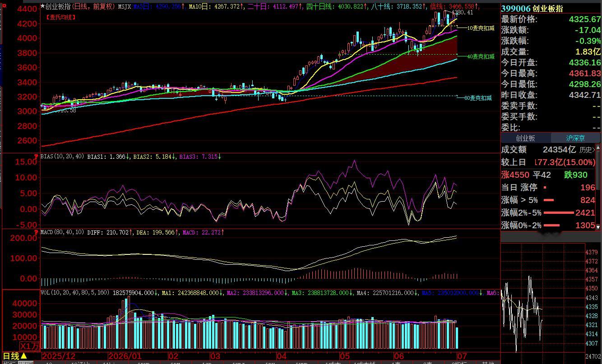The image size is (602, 364).
Task: Click the 80麦克扣减 marker label
Action: point(478,98)
